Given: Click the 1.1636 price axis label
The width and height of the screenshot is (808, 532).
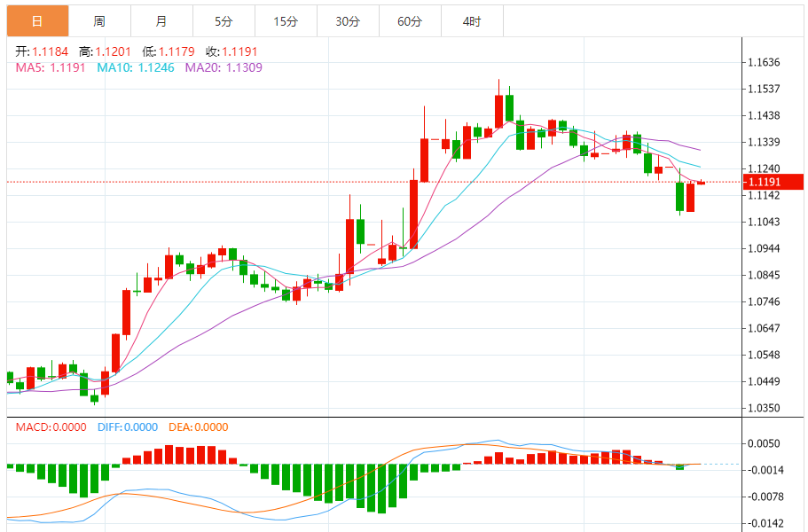Looking at the screenshot, I should coord(764,62).
